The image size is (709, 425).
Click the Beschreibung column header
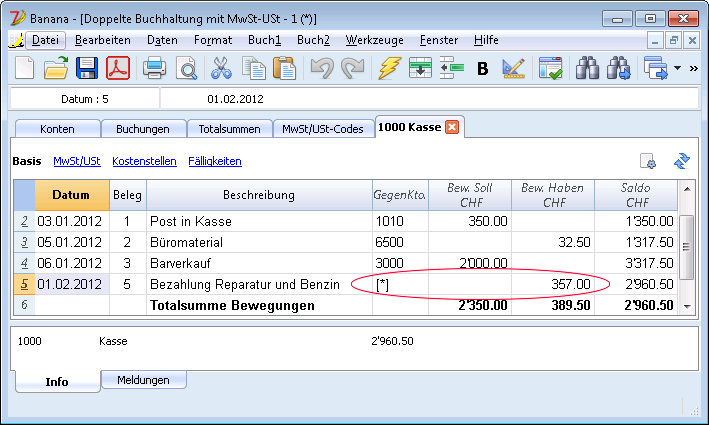point(259,195)
